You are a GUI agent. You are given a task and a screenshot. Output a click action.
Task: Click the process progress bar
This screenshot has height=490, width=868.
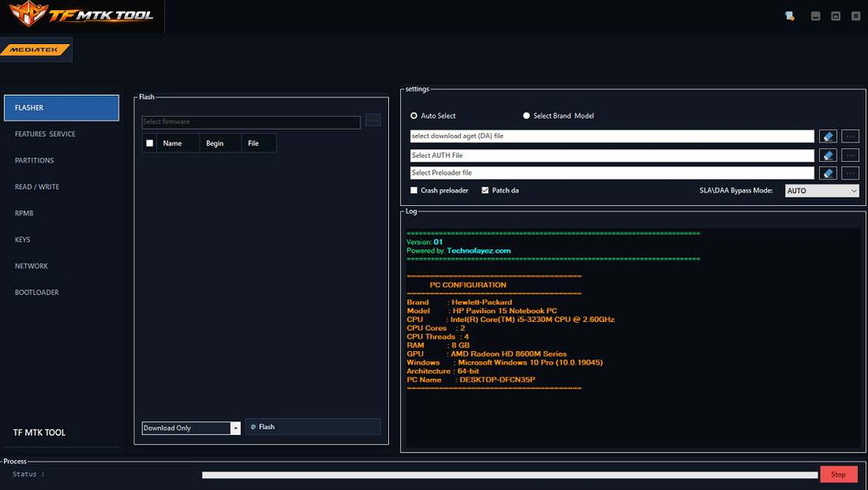[509, 475]
